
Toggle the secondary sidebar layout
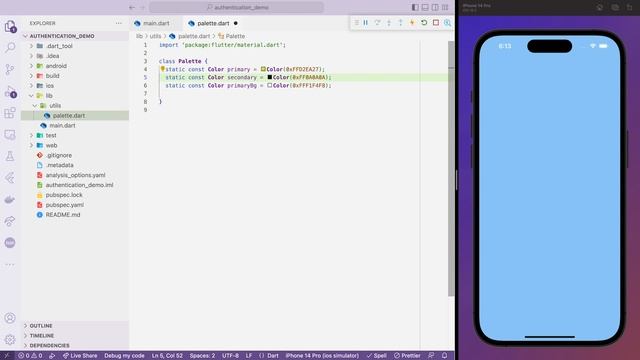(435, 7)
